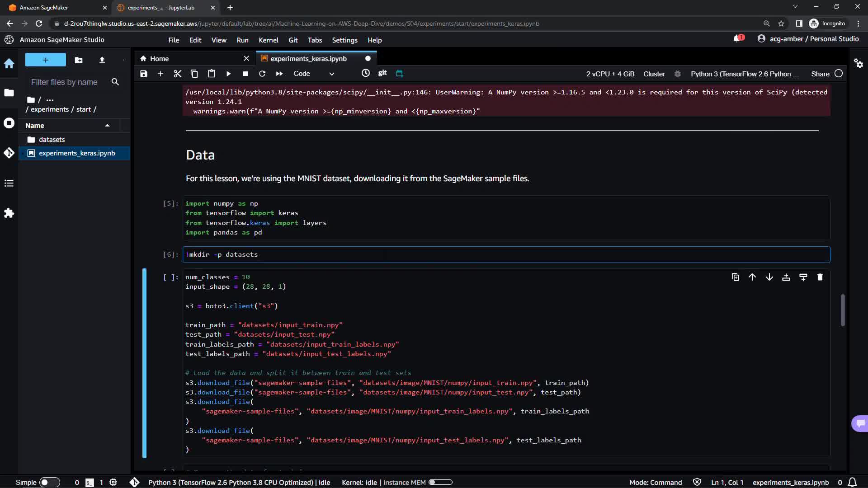868x488 pixels.
Task: Open Running Terminals and Kernels in the sidebar
Action: pos(9,123)
